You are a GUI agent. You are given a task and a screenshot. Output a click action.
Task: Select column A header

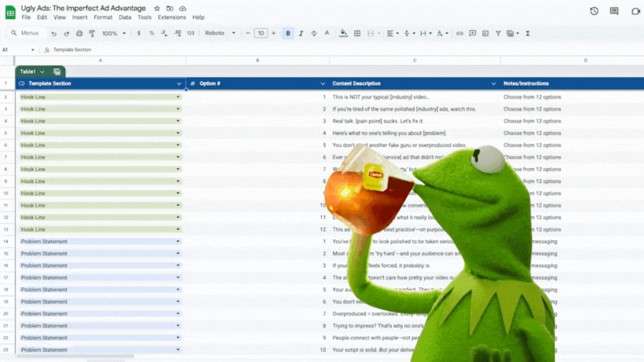tap(101, 60)
